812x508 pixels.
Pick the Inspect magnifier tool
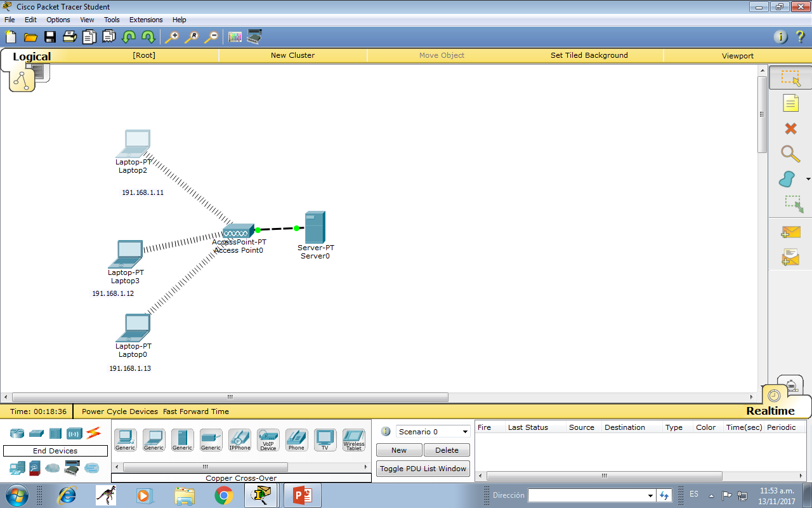coord(790,154)
